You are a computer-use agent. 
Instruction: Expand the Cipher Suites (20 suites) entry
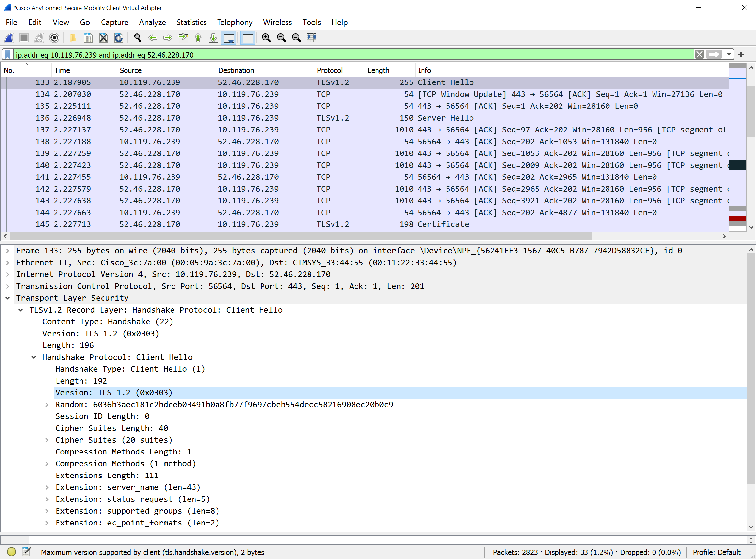47,440
